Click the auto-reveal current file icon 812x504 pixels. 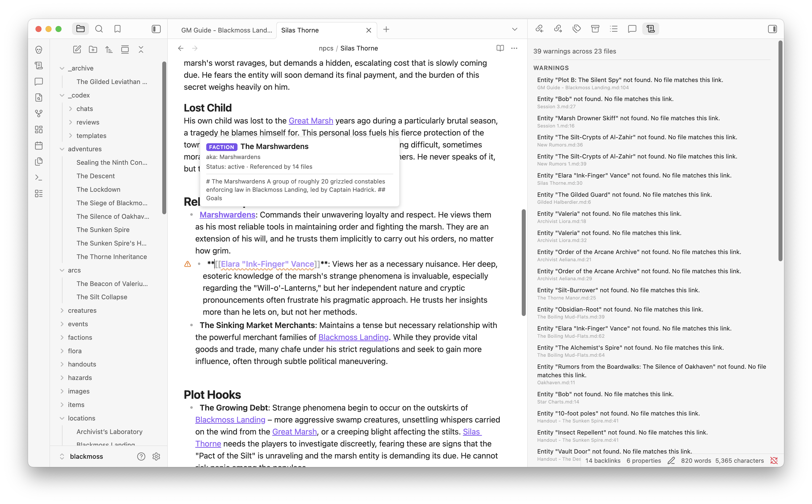pos(125,50)
